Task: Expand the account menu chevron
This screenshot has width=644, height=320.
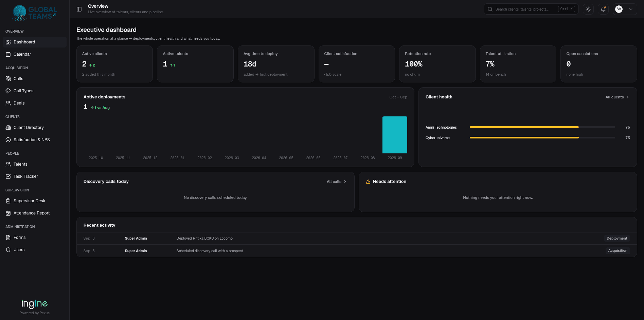Action: click(x=631, y=9)
